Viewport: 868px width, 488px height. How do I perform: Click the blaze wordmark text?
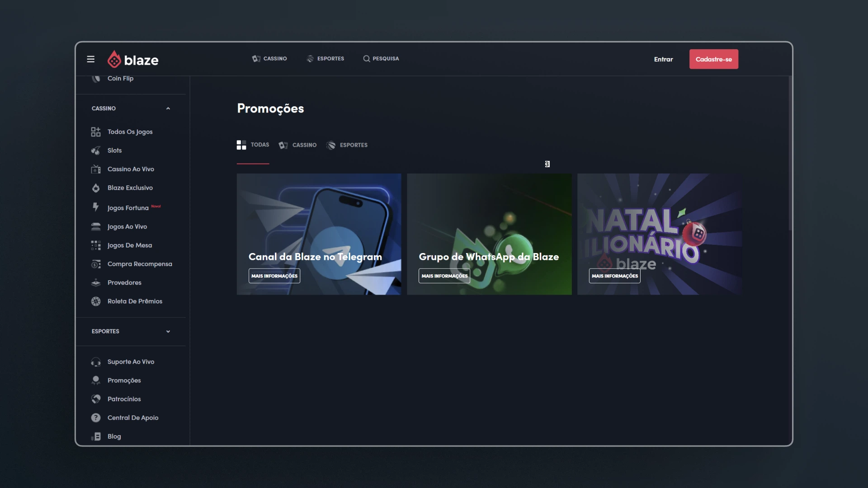(x=142, y=61)
